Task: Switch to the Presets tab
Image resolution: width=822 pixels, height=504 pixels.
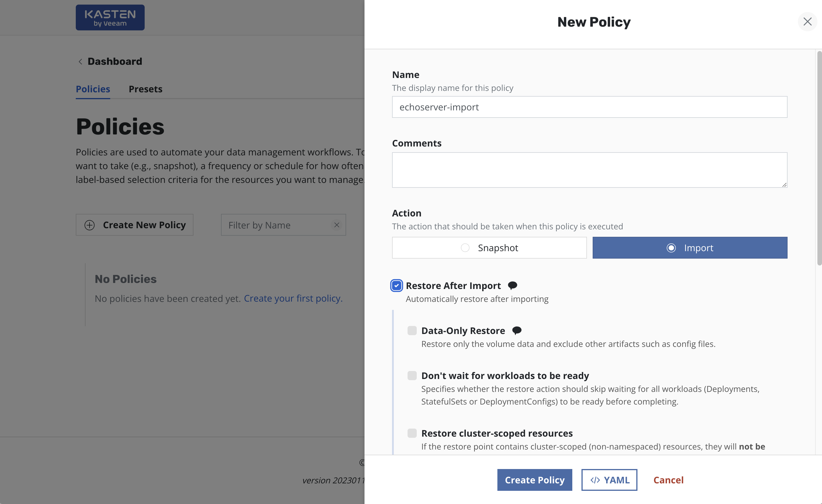Action: [x=146, y=89]
